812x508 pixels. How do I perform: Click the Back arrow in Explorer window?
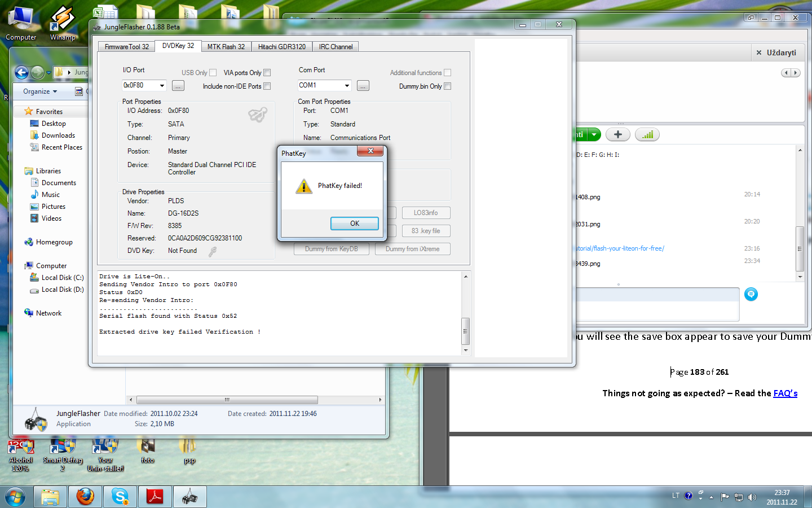tap(21, 72)
